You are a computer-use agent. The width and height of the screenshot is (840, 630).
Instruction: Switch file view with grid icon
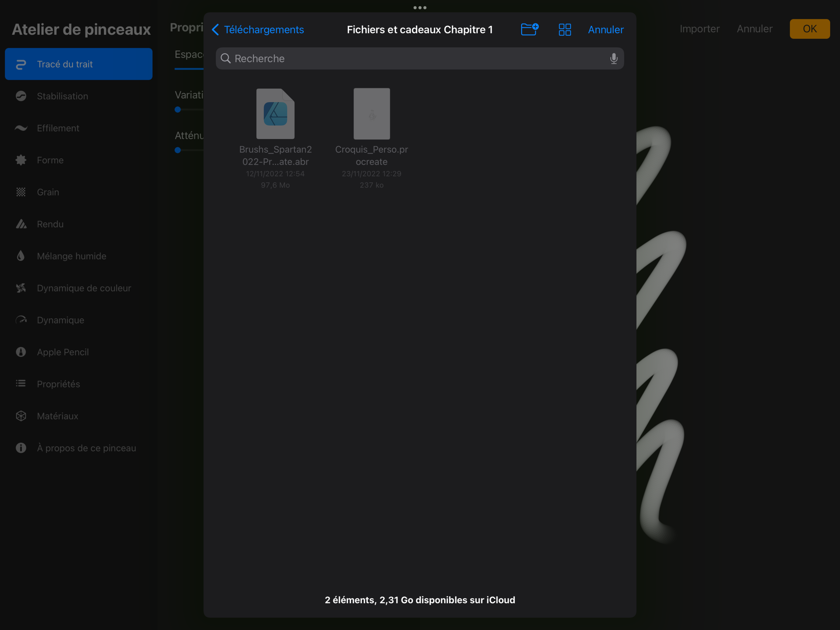(x=565, y=29)
